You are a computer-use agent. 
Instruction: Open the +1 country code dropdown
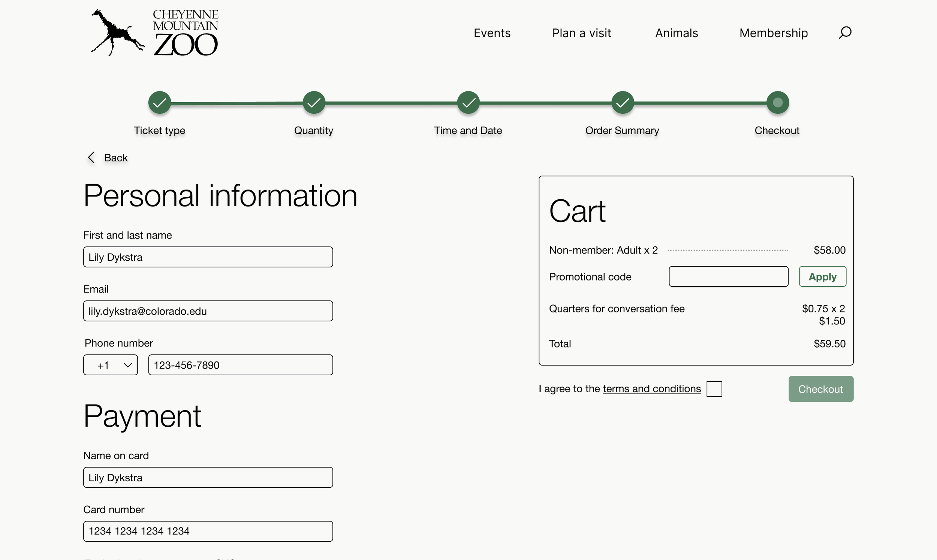point(111,365)
